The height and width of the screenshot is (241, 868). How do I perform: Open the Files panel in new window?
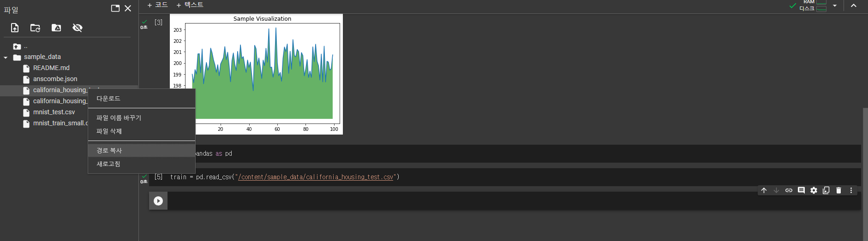pos(115,8)
